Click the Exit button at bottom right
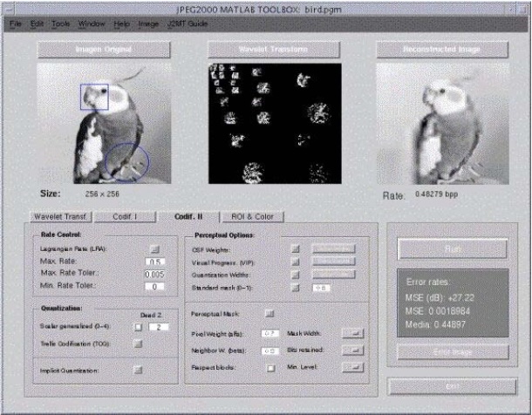 (x=453, y=386)
